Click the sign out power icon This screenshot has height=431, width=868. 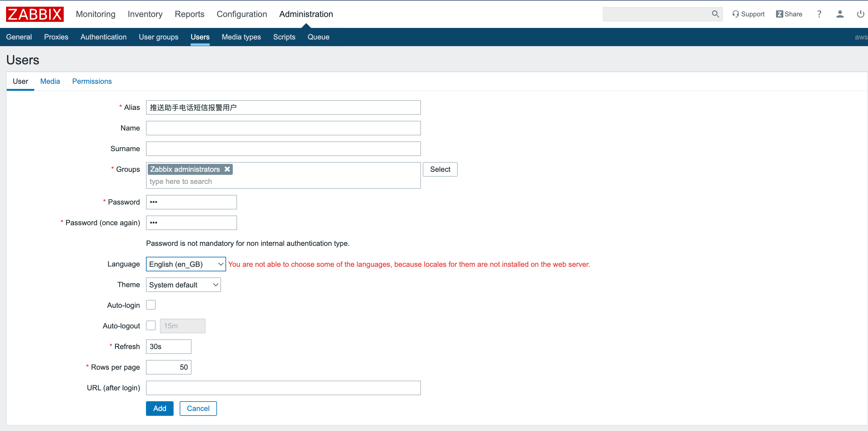pos(860,14)
